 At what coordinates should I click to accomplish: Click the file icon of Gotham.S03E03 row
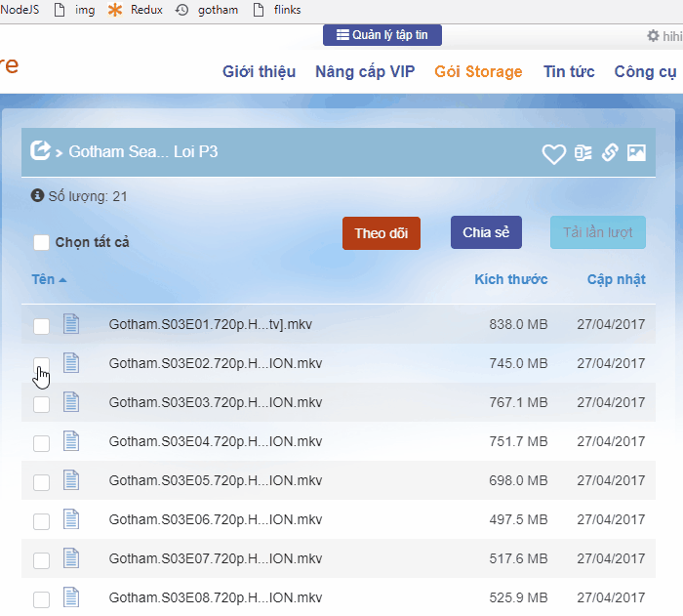coord(71,402)
